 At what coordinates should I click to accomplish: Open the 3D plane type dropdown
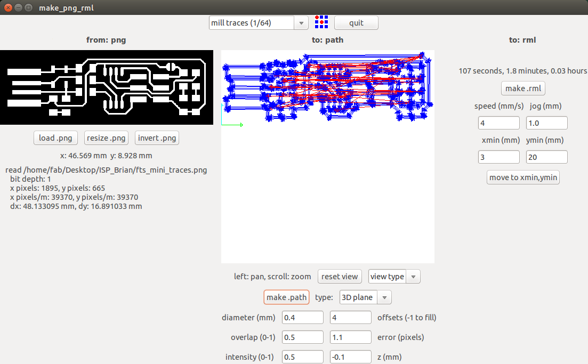coord(365,297)
